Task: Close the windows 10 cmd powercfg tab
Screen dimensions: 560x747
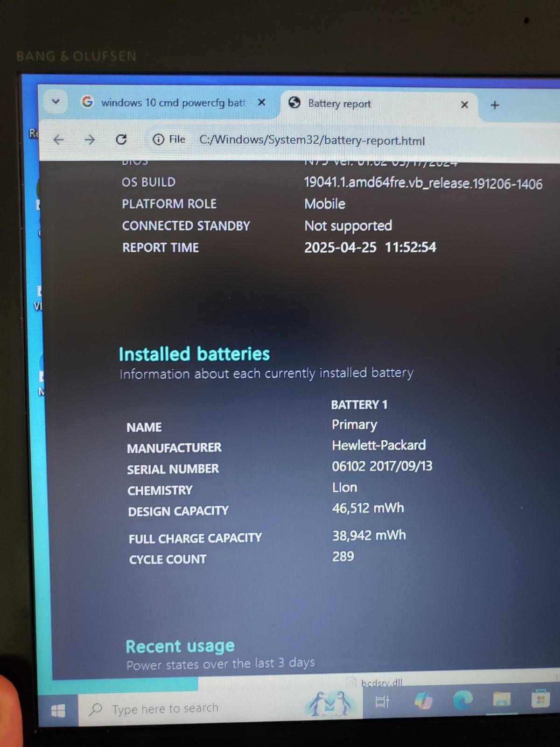Action: (x=262, y=102)
